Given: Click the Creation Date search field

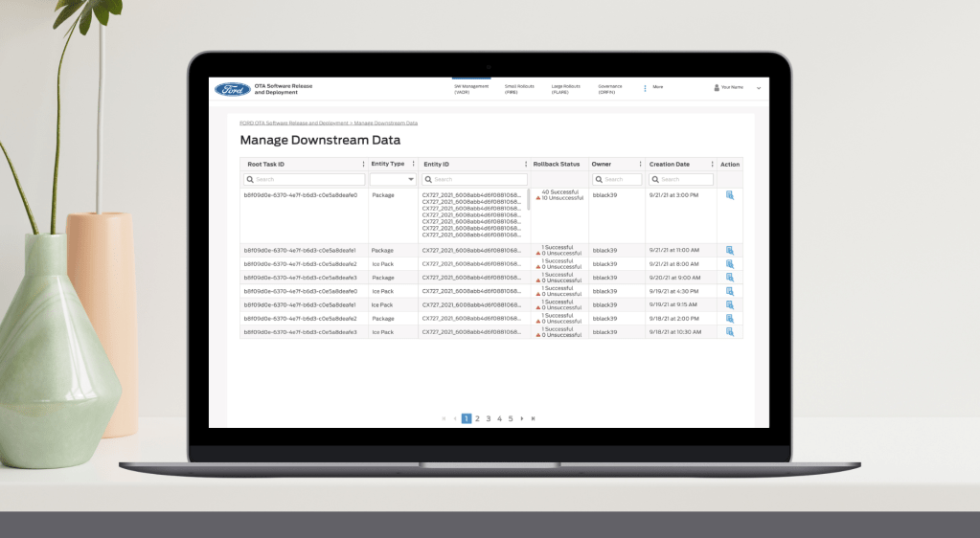Looking at the screenshot, I should tap(680, 179).
